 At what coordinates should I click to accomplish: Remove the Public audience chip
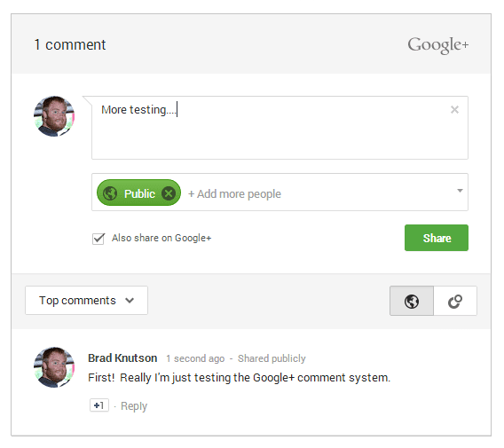click(169, 193)
